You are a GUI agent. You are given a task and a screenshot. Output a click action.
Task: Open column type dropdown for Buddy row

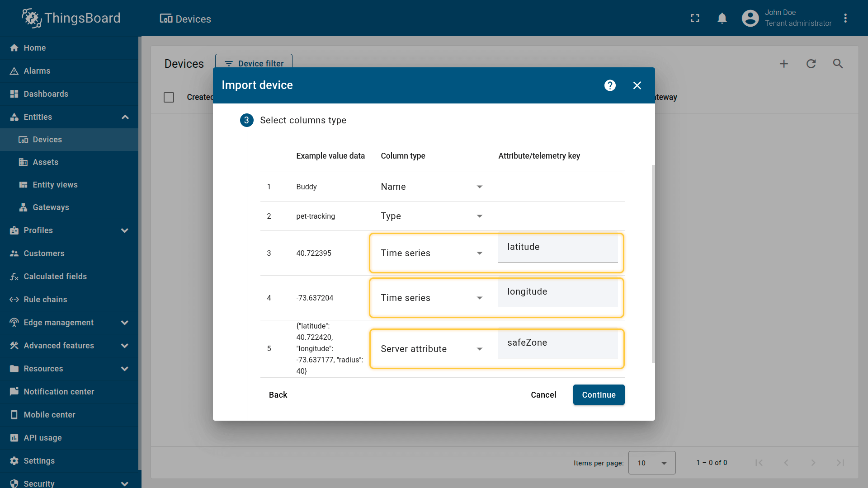click(x=432, y=187)
